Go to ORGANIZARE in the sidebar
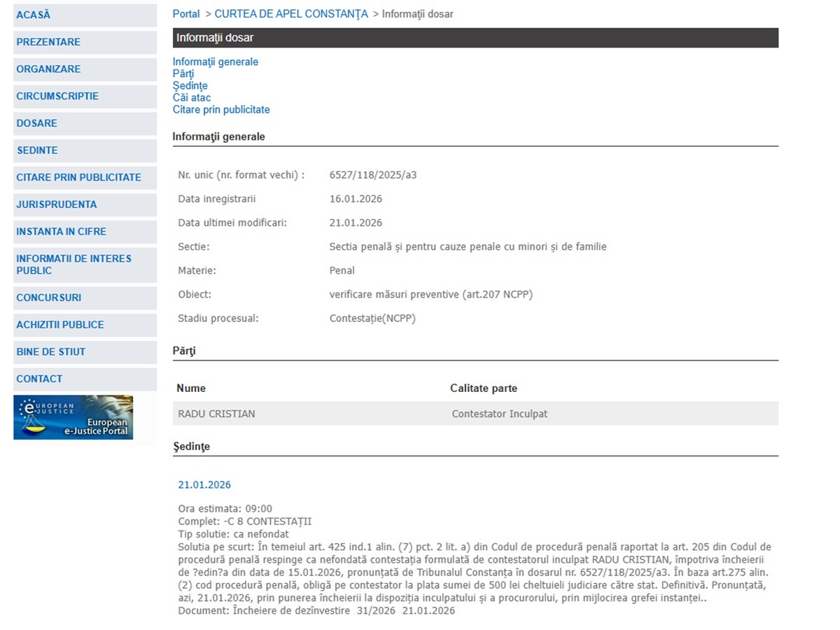Screen dimensions: 840x630 pos(85,69)
